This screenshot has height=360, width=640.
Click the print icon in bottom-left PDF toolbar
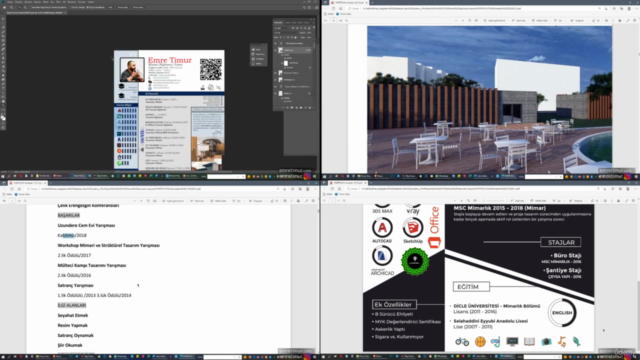285,201
